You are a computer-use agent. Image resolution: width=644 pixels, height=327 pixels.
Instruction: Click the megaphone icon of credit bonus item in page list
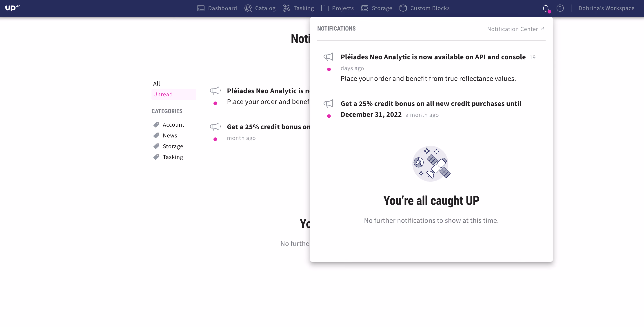[x=215, y=127]
